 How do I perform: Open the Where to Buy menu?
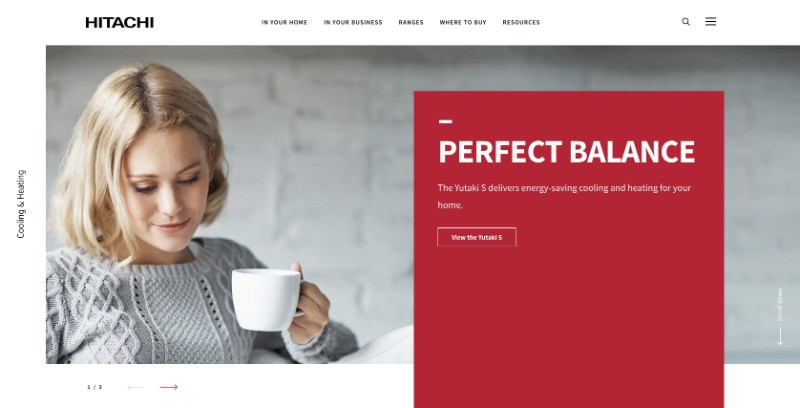pos(463,22)
